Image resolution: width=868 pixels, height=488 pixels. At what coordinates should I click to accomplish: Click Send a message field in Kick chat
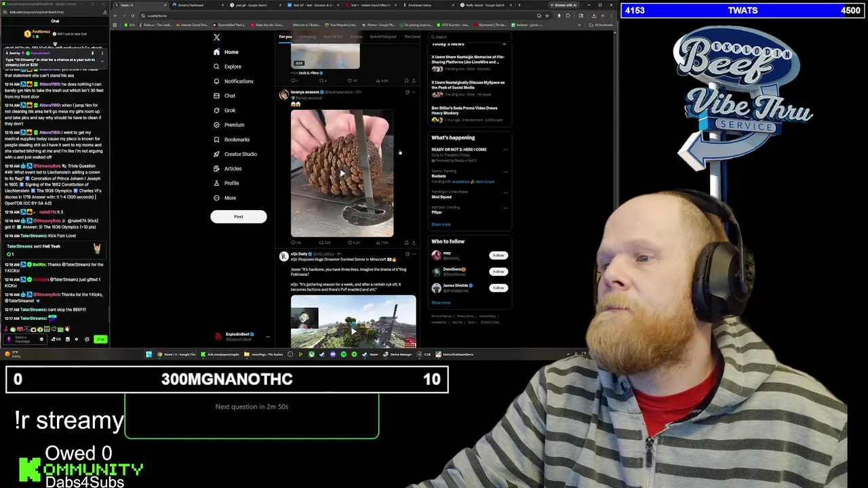(x=24, y=339)
